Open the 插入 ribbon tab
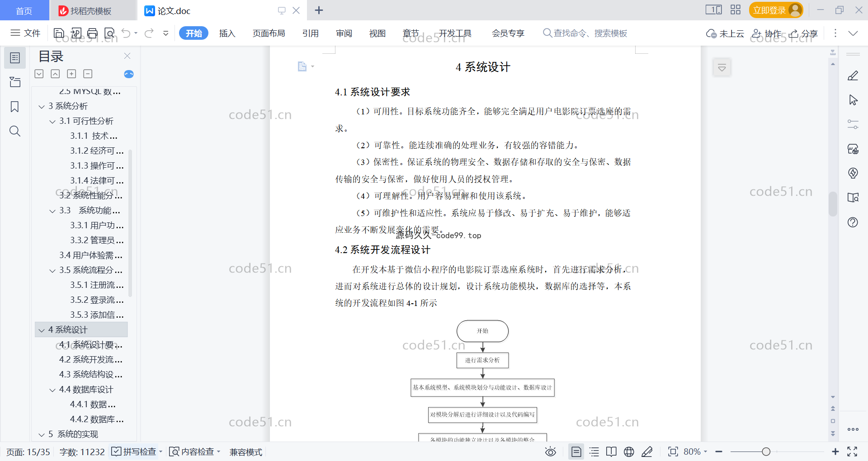868x461 pixels. tap(227, 33)
